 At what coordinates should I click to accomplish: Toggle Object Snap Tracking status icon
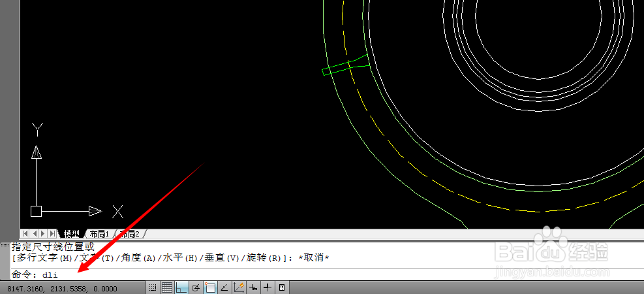224,287
